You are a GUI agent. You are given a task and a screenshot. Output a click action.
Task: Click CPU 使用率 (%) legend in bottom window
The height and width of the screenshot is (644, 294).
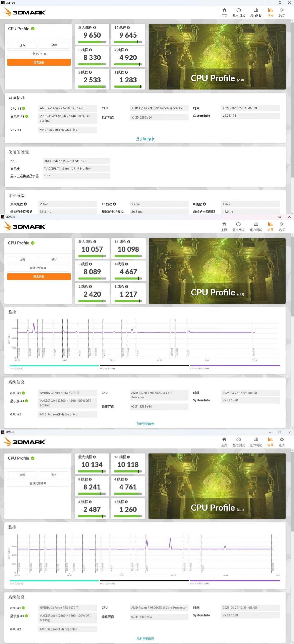[x=107, y=583]
